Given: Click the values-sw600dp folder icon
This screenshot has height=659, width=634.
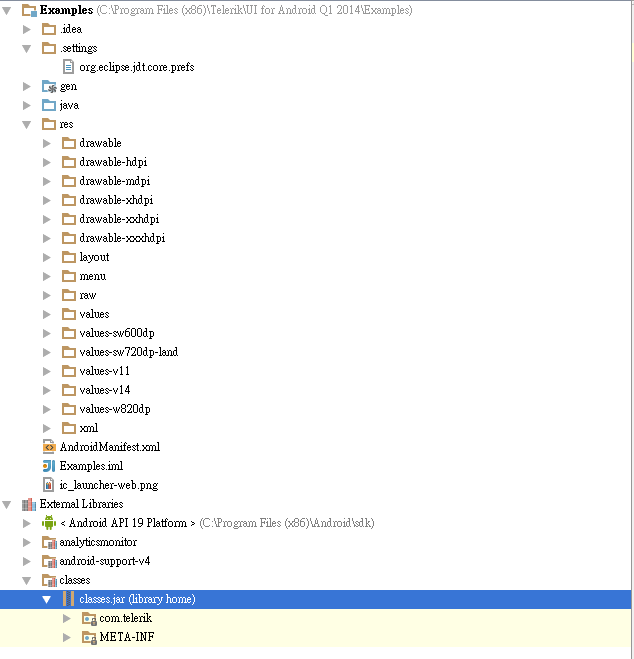Looking at the screenshot, I should click(x=68, y=333).
